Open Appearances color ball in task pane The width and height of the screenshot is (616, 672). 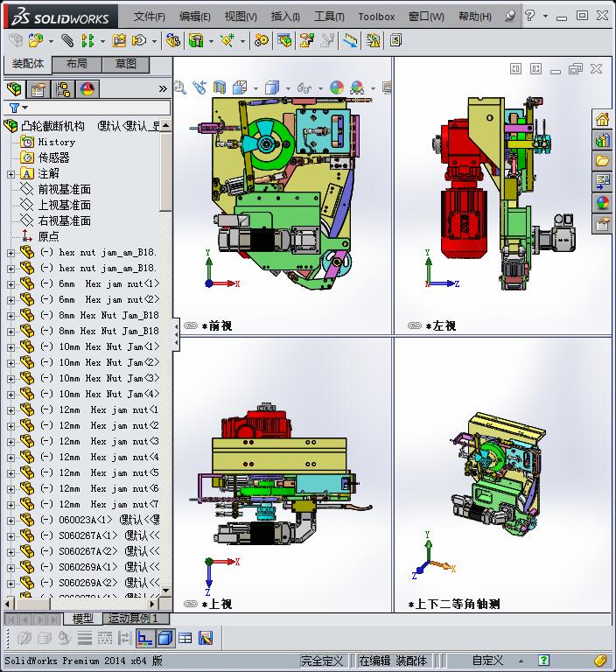click(x=602, y=203)
